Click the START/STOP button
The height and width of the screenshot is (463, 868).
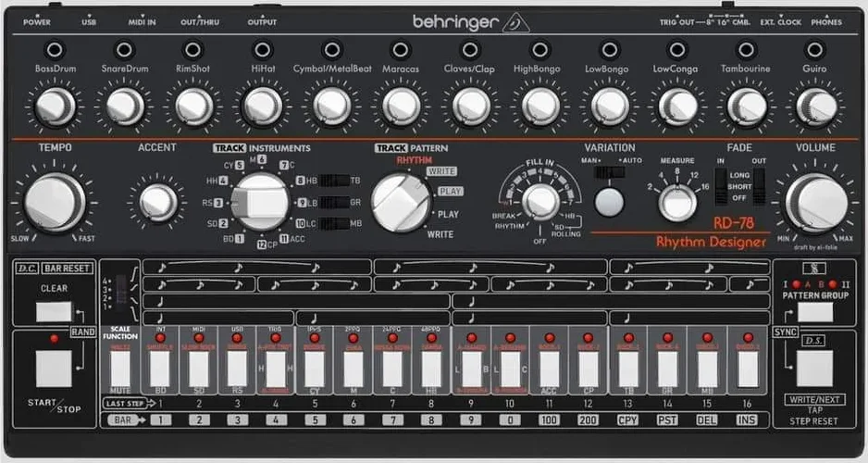(54, 369)
